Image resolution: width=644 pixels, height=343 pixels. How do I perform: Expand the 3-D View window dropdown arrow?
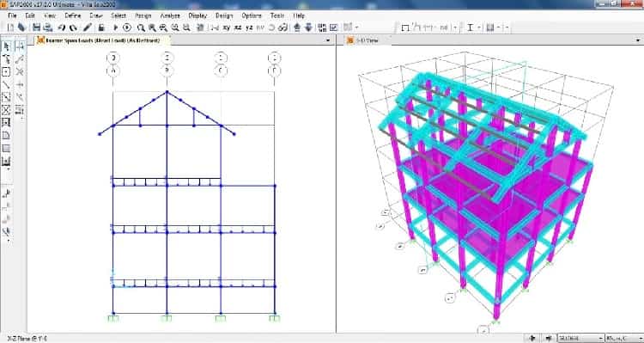click(x=638, y=40)
